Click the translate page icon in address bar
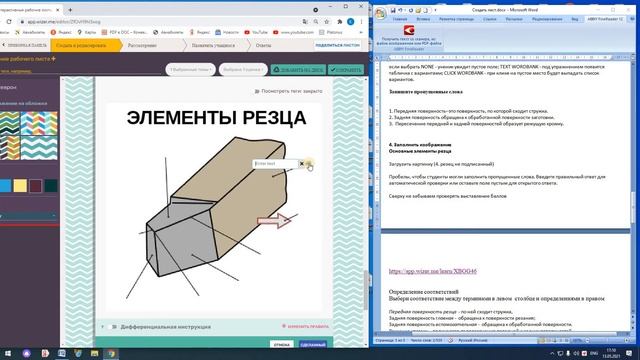Viewport: 640px width, 360px height. click(305, 22)
